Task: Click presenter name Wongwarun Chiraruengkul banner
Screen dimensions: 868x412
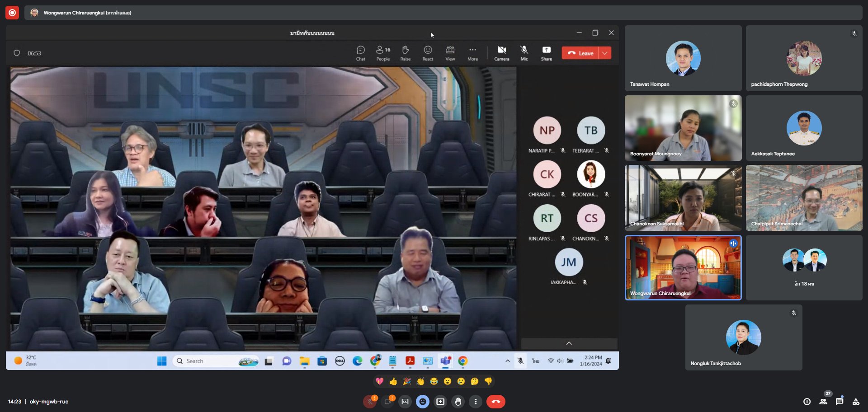Action: click(x=87, y=13)
